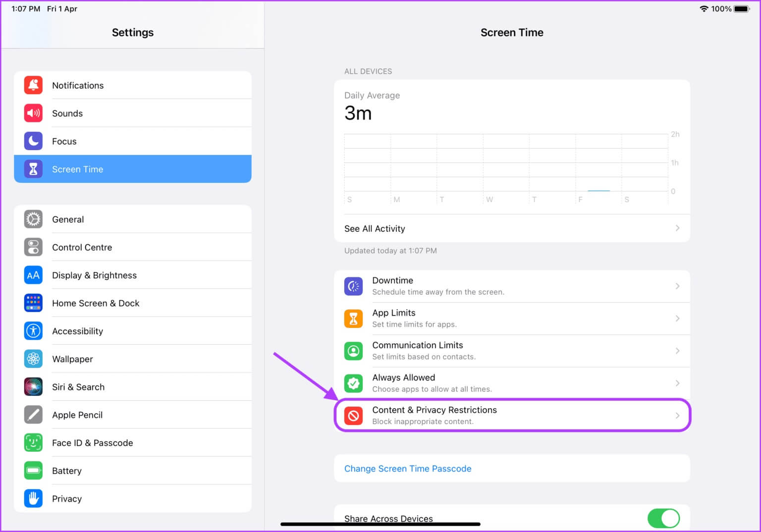The width and height of the screenshot is (761, 532).
Task: Open the Downtime schedule settings
Action: pyautogui.click(x=512, y=286)
